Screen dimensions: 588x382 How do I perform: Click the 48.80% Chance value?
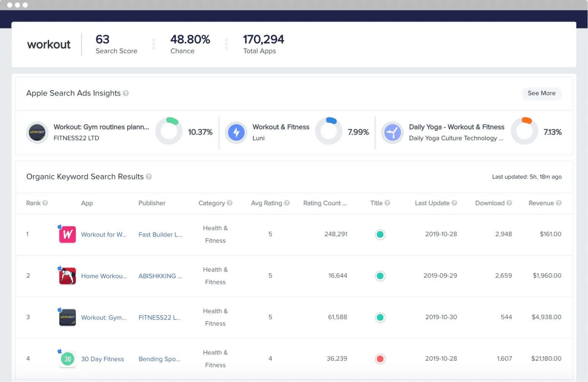click(x=190, y=39)
